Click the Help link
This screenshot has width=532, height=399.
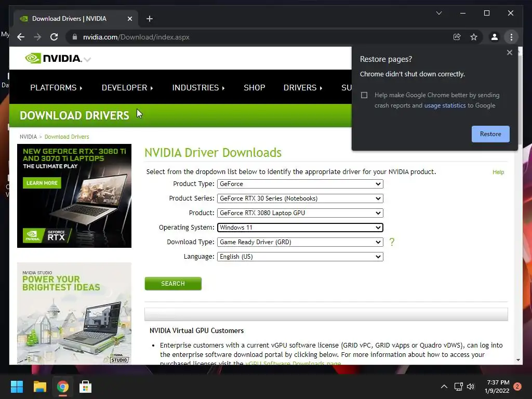pyautogui.click(x=498, y=172)
